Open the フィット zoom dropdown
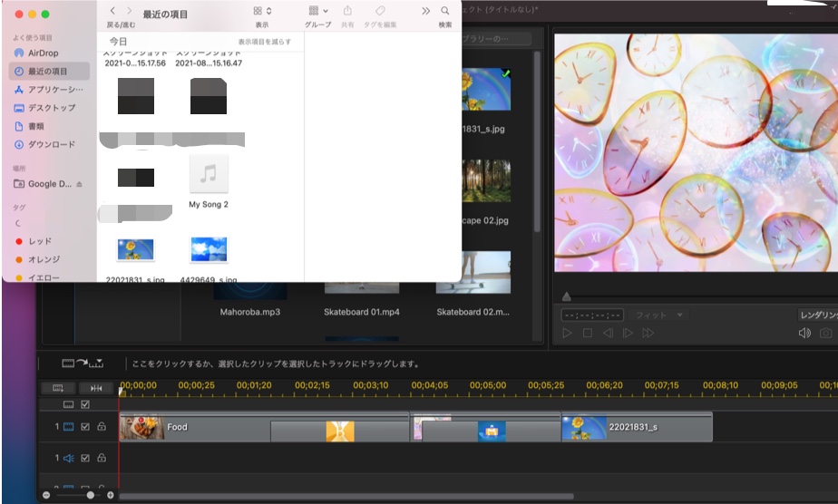Image resolution: width=838 pixels, height=504 pixels. [658, 315]
